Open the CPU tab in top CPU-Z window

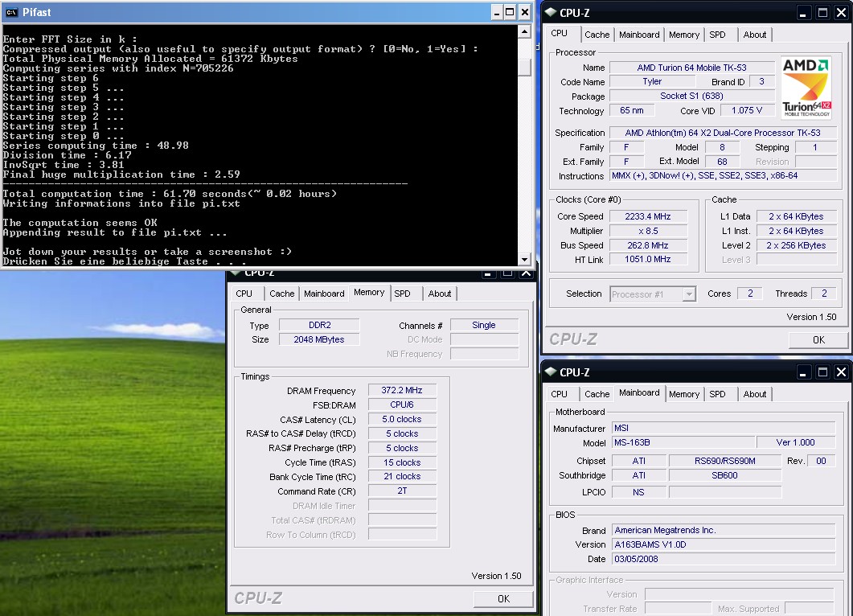(x=560, y=33)
